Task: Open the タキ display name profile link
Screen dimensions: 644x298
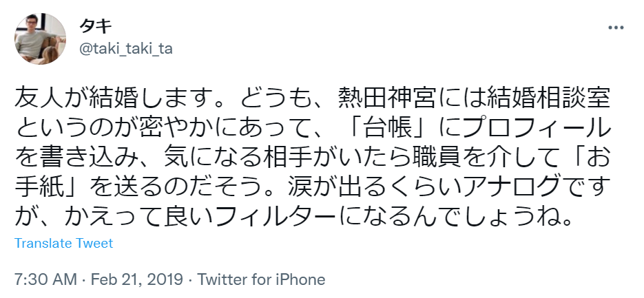Action: click(x=96, y=26)
